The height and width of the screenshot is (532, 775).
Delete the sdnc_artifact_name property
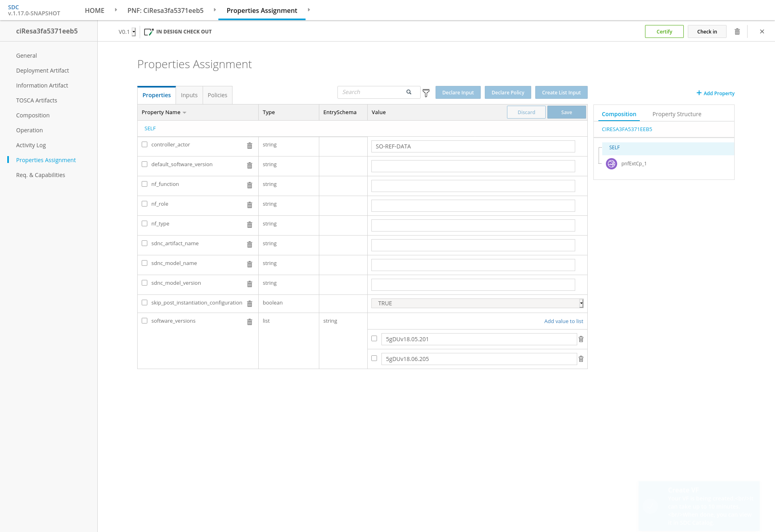249,244
